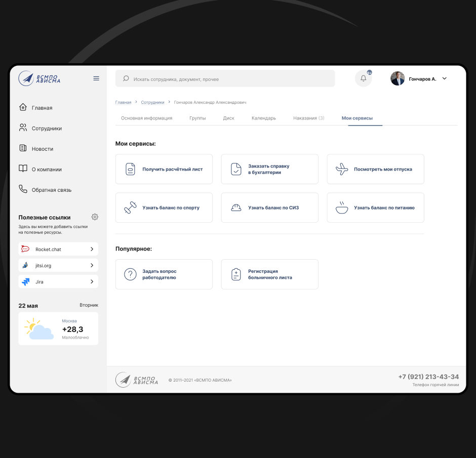The width and height of the screenshot is (476, 458).
Task: Click Регистрация больничного листа card
Action: tap(269, 274)
